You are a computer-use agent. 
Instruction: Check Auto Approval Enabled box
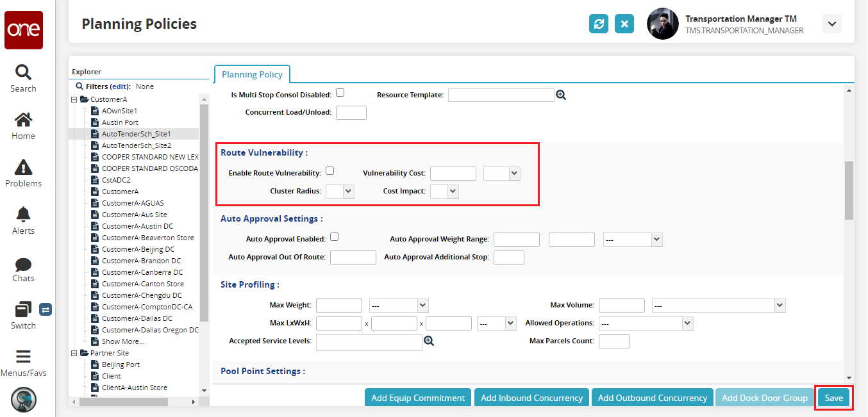point(334,237)
